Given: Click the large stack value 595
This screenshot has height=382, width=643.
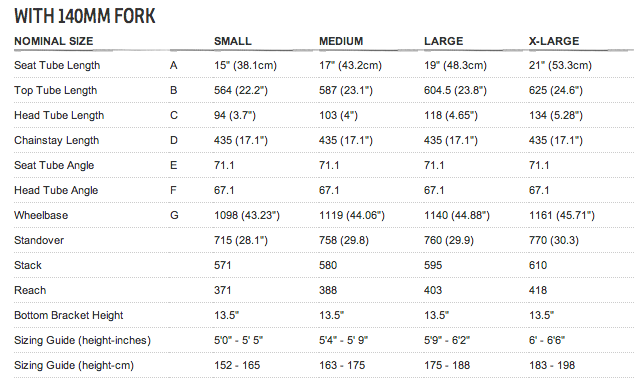Looking at the screenshot, I should click(x=433, y=265).
